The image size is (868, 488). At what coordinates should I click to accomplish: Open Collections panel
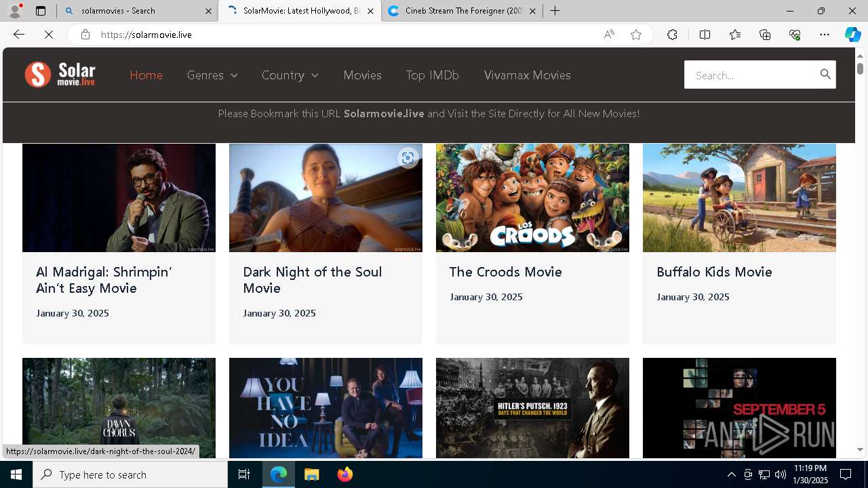(x=765, y=35)
